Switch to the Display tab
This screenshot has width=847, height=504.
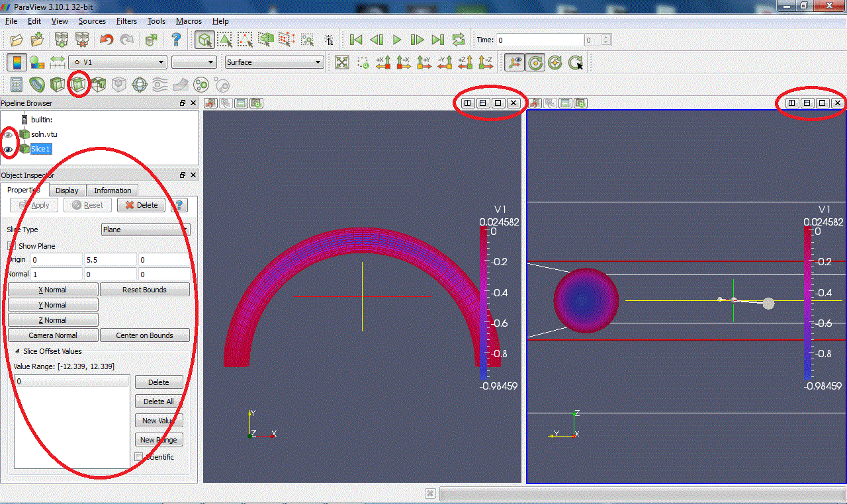click(x=67, y=190)
